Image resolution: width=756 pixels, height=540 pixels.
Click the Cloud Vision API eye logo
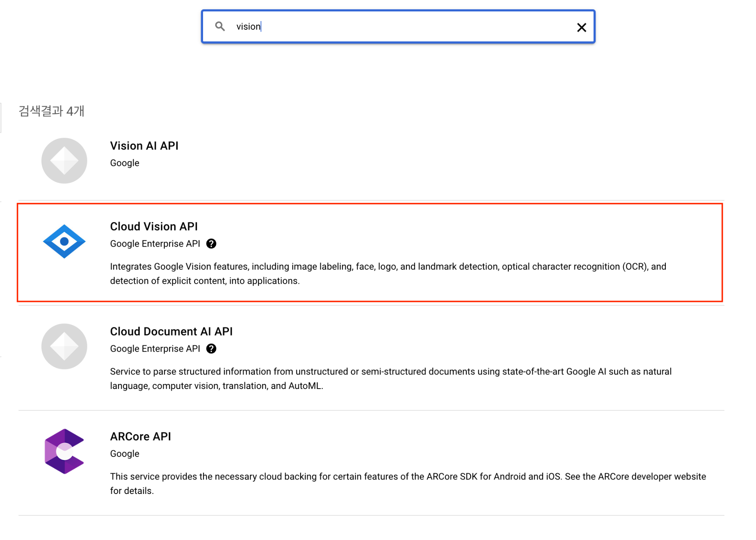pos(64,242)
